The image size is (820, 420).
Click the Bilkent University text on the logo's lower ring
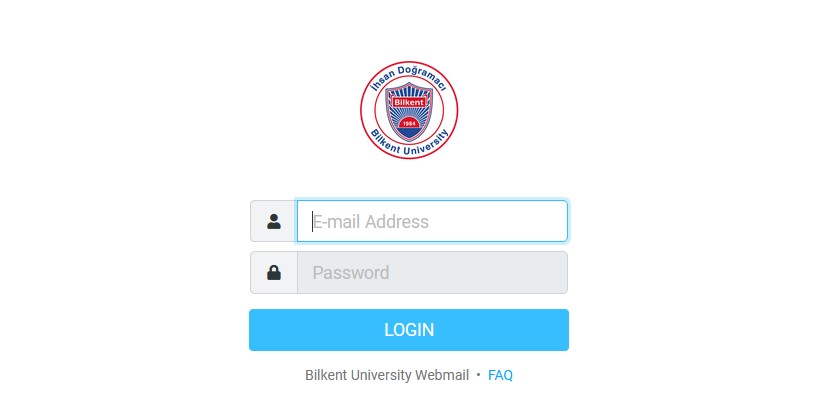[x=409, y=142]
